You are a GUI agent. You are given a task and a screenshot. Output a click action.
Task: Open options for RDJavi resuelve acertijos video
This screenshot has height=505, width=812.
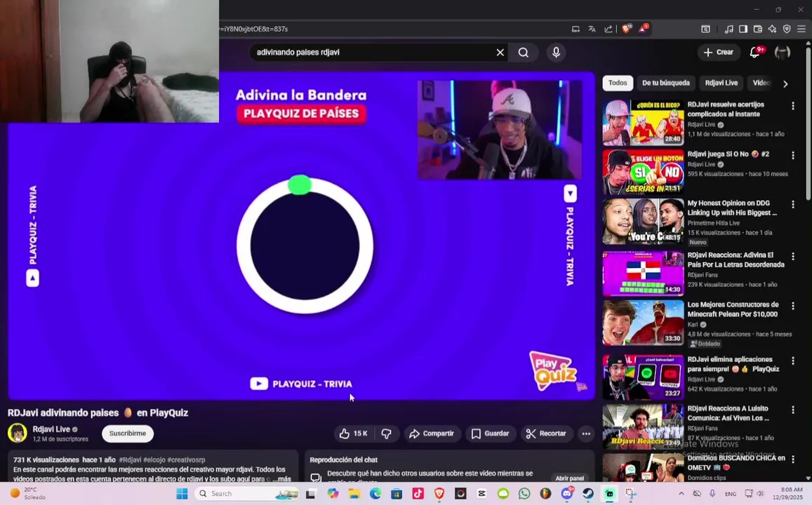point(792,105)
